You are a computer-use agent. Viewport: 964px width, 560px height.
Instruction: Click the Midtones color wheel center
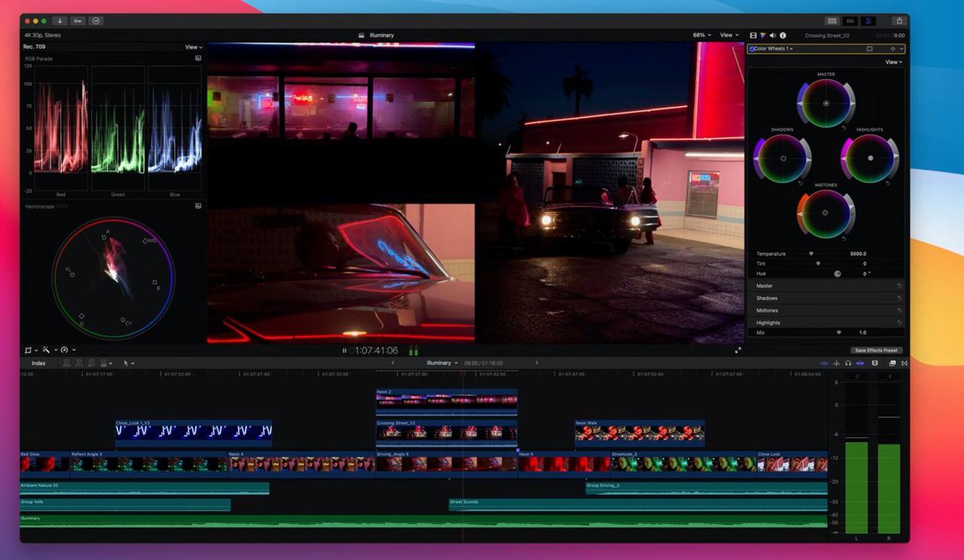pyautogui.click(x=825, y=213)
